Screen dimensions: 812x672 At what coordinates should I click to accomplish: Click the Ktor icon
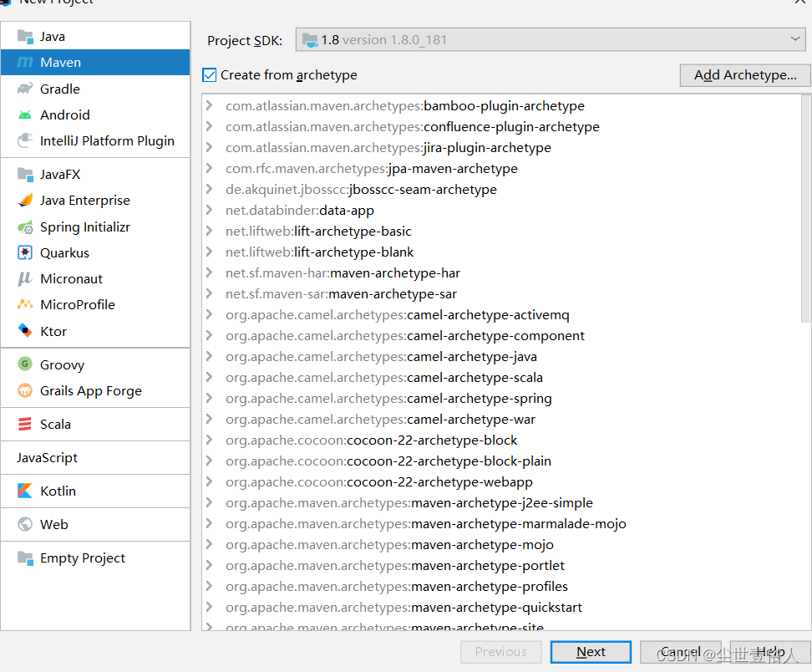click(x=25, y=330)
